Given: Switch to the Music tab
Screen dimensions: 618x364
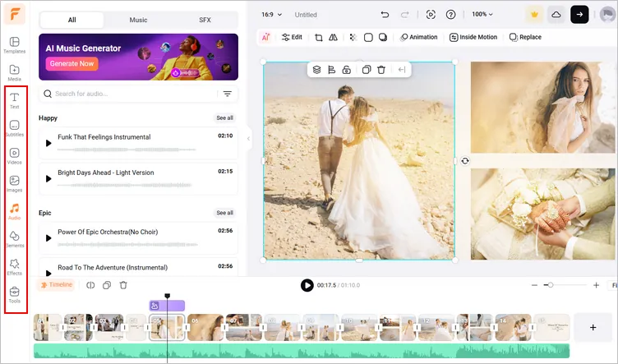Looking at the screenshot, I should [x=138, y=20].
